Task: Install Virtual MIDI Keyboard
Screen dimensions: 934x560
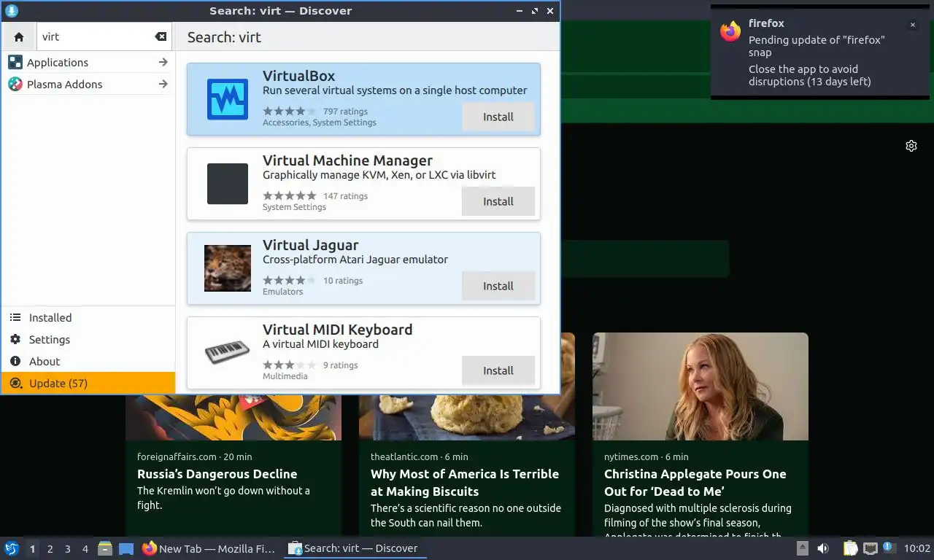Action: pyautogui.click(x=498, y=370)
